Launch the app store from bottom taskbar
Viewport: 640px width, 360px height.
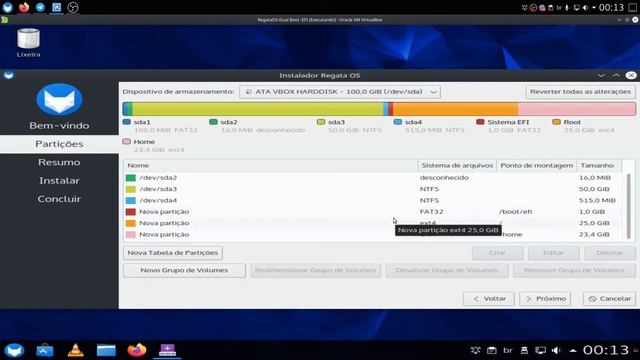click(x=45, y=350)
